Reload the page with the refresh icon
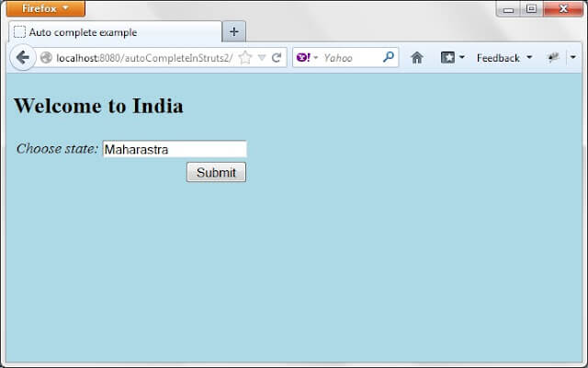This screenshot has width=588, height=368. click(x=277, y=57)
